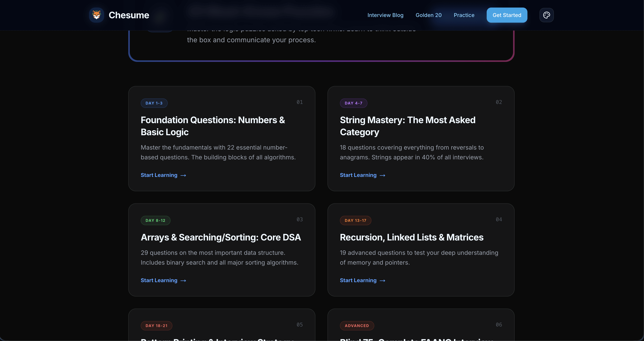Click the '29 questions on the most important' description
The image size is (644, 341).
pos(220,257)
